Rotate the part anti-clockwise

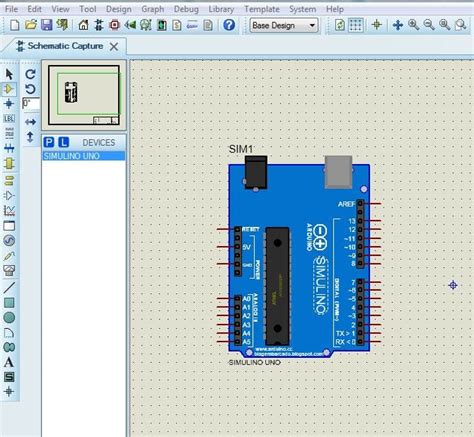click(30, 89)
